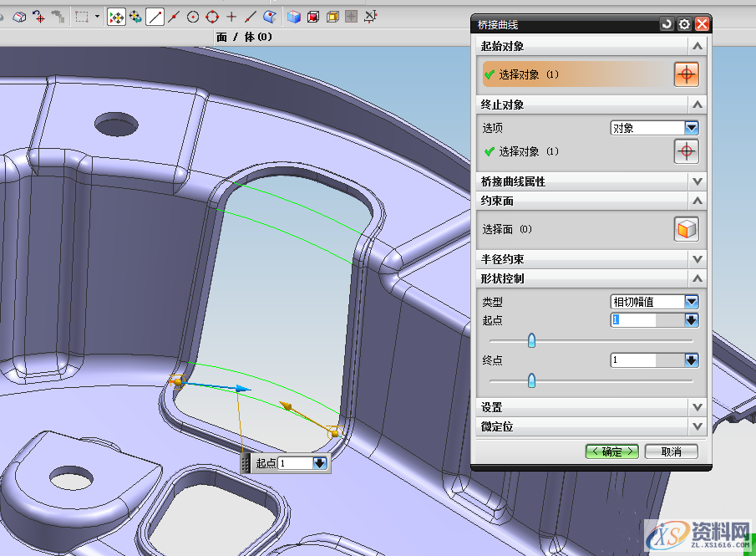Image resolution: width=756 pixels, height=556 pixels.
Task: Click start object selection crosshair icon
Action: (686, 74)
